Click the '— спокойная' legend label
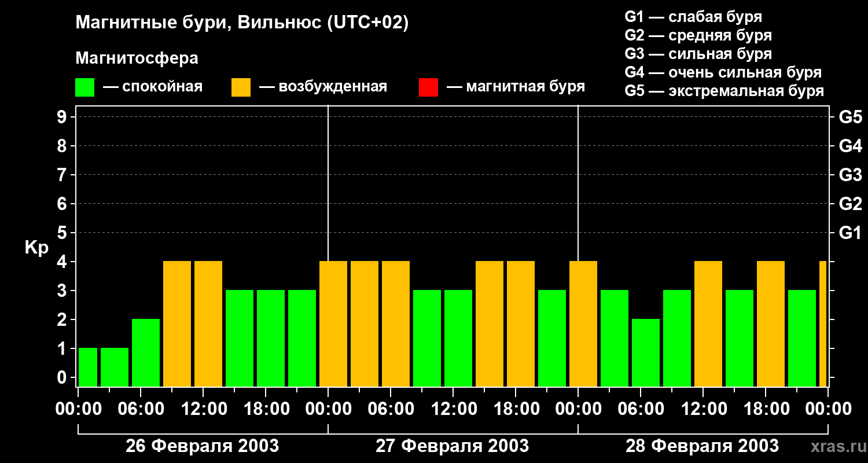The width and height of the screenshot is (868, 463). tap(153, 87)
